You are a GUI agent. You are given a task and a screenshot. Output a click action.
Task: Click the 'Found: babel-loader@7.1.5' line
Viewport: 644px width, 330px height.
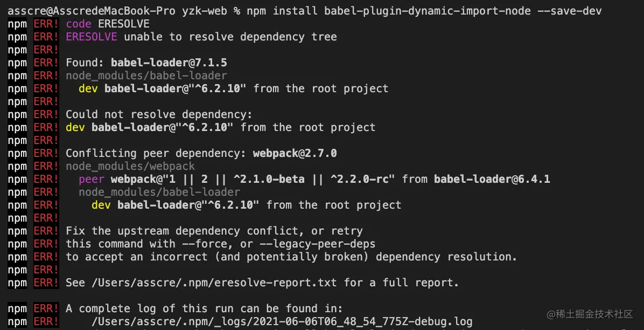click(146, 63)
